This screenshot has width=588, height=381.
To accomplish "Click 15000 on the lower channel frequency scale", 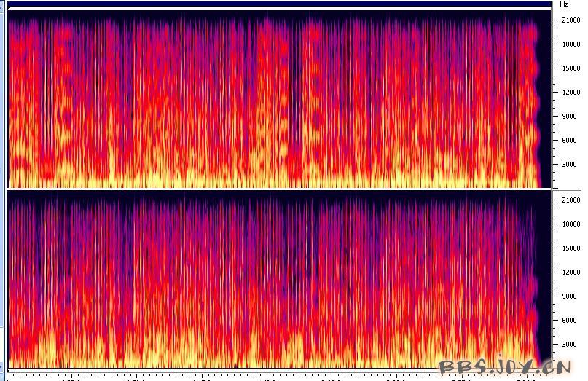I will click(571, 248).
